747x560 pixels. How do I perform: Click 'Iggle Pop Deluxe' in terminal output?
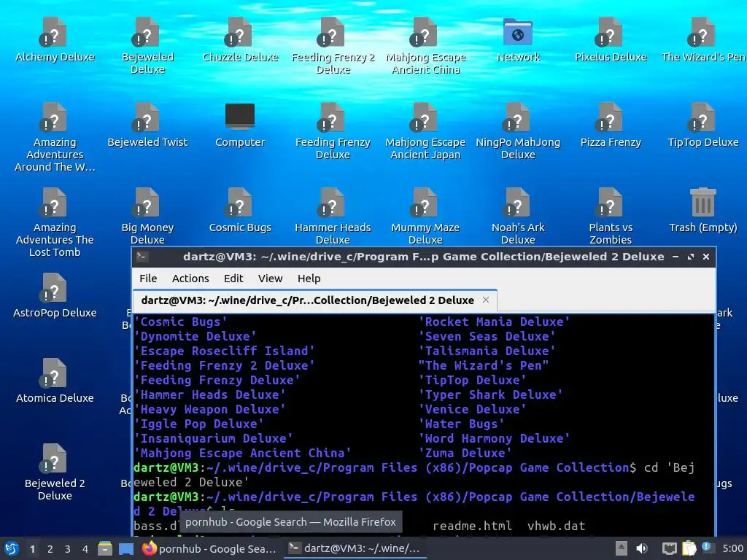pyautogui.click(x=198, y=424)
